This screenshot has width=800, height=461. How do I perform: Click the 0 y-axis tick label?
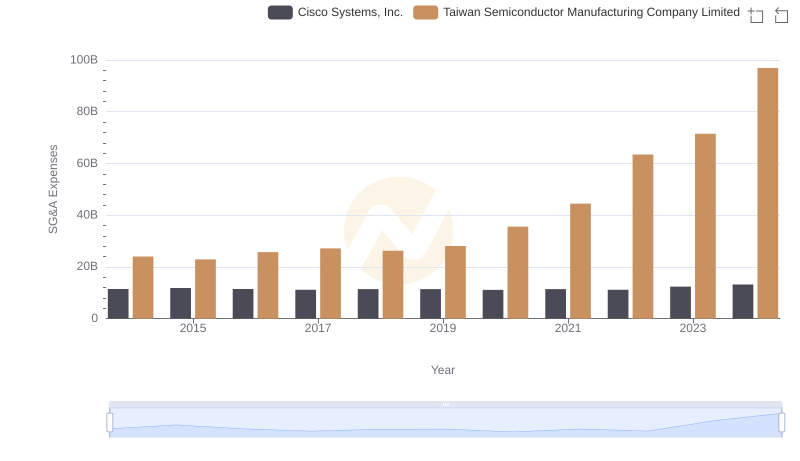94,318
